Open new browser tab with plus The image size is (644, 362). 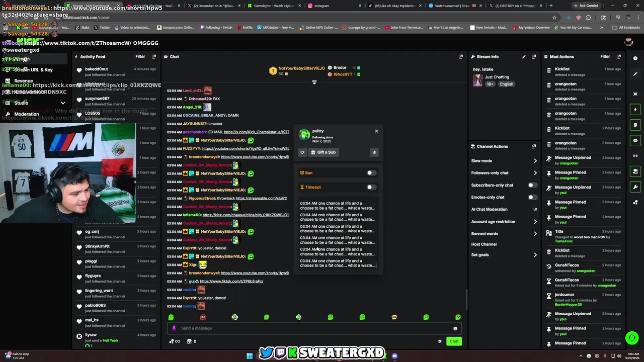[x=551, y=6]
